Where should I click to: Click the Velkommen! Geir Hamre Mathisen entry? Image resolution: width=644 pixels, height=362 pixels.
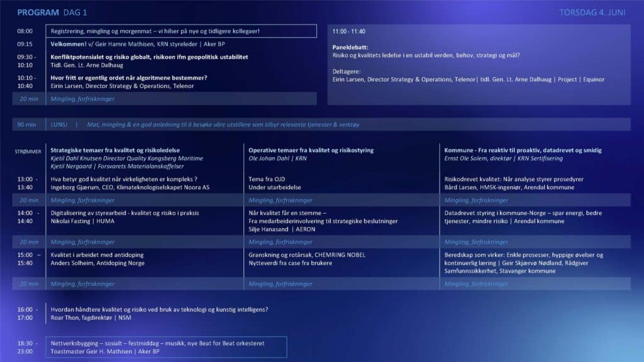pyautogui.click(x=137, y=44)
